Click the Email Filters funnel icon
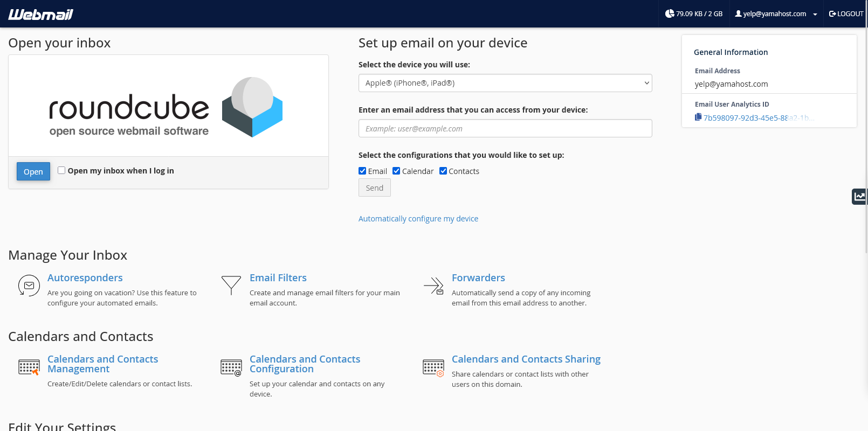 pyautogui.click(x=231, y=285)
